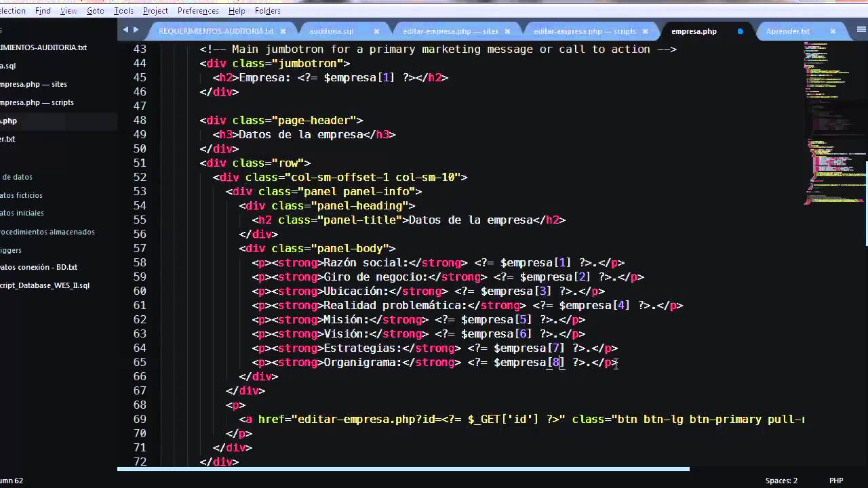This screenshot has height=488, width=868.
Task: Click the next tab arrow icon
Action: coord(136,30)
